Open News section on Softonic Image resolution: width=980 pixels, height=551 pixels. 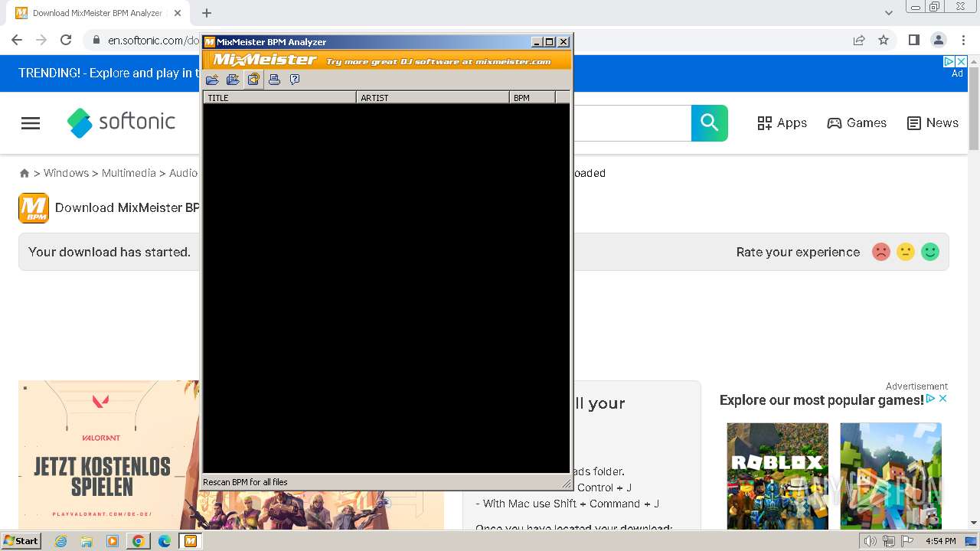point(933,122)
